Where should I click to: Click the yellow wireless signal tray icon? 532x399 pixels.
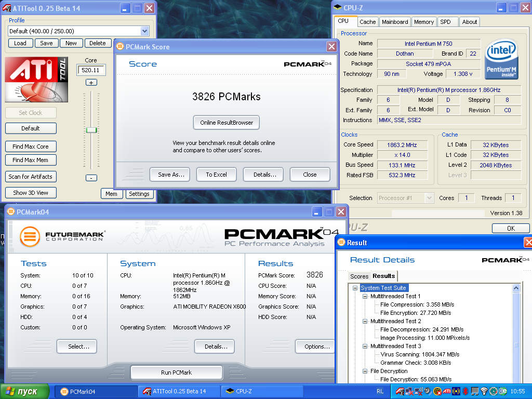coord(456,391)
